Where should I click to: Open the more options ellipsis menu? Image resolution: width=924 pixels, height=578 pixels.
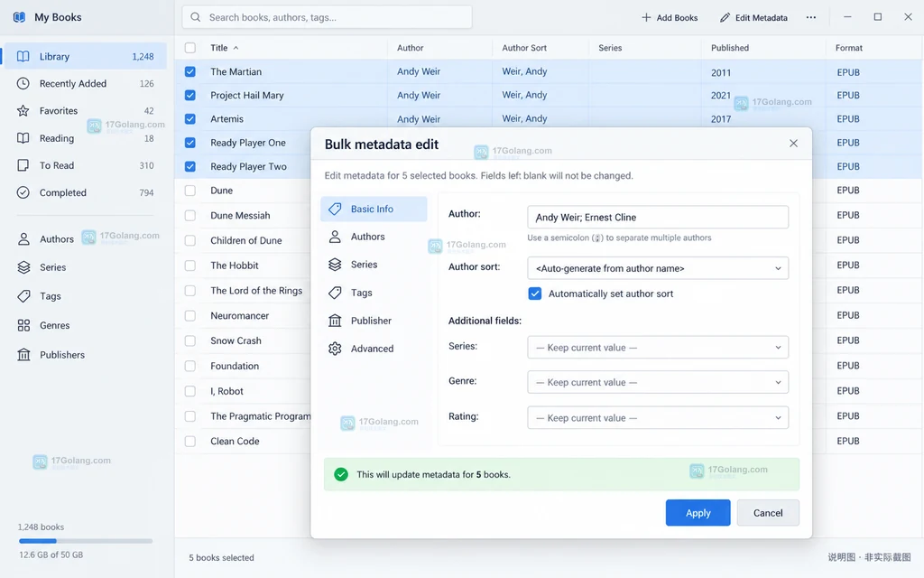(811, 17)
